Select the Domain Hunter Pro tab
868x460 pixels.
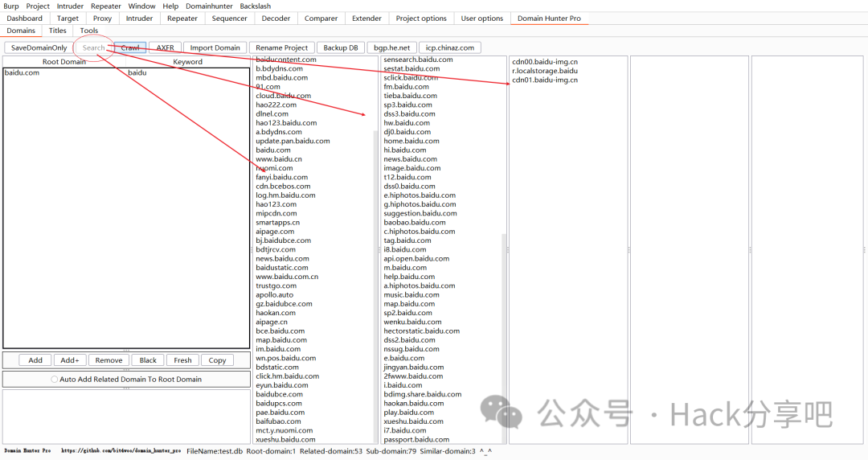point(549,18)
